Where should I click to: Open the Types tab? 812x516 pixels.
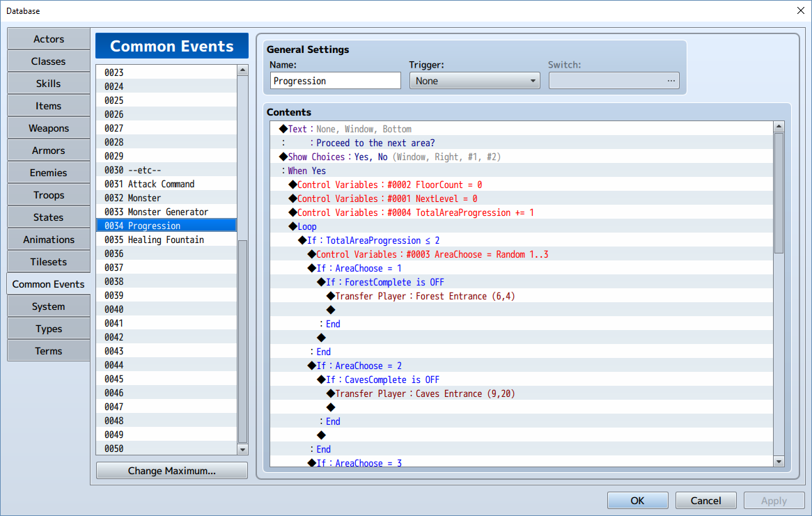pos(49,329)
